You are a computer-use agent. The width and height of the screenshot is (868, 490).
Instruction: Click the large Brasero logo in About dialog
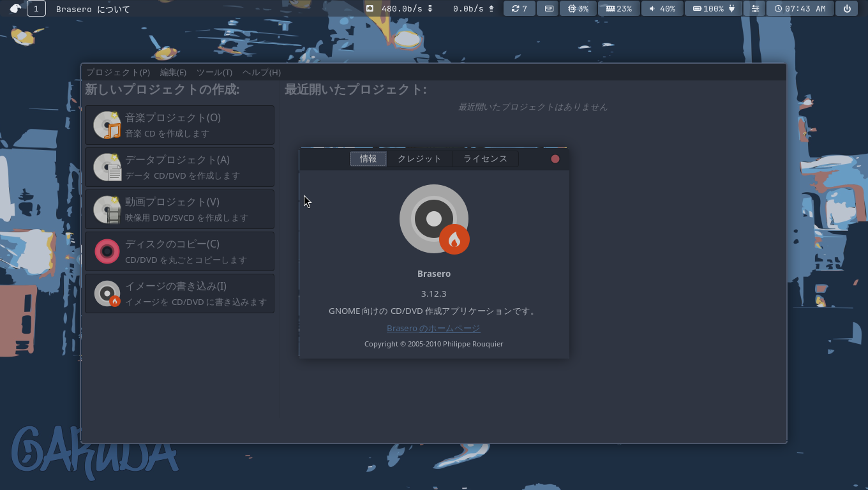[435, 219]
